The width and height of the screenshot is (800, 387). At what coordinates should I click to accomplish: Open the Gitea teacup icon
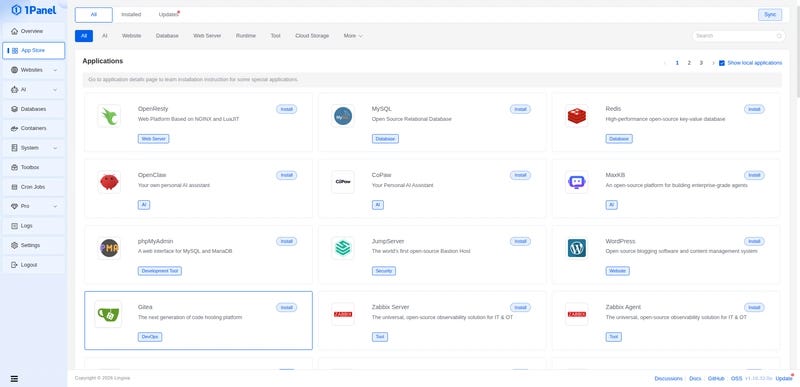(108, 314)
